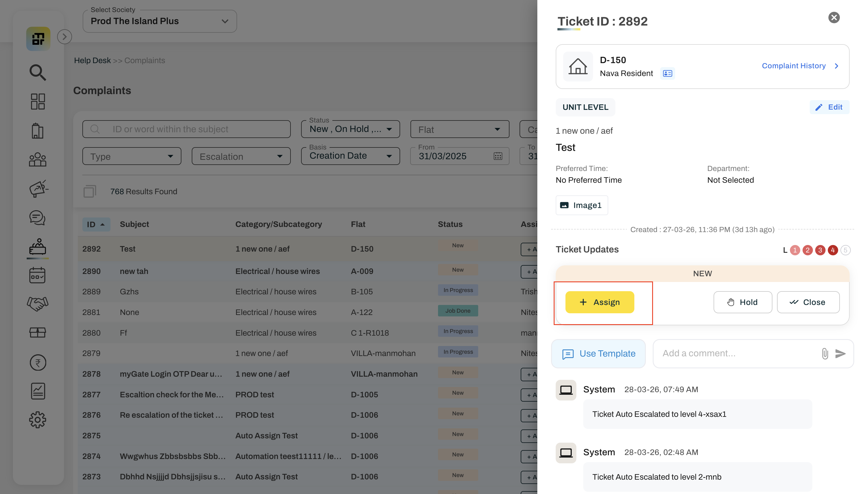Open ticket 2877 Escaltion check
The width and height of the screenshot is (868, 494).
click(x=307, y=394)
